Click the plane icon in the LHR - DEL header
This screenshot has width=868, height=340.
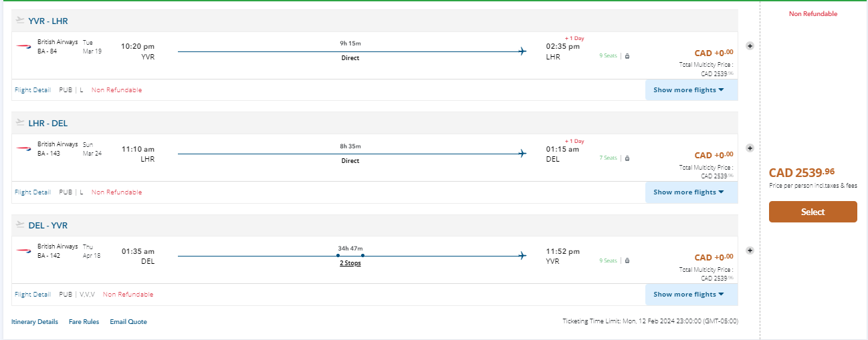pyautogui.click(x=20, y=123)
